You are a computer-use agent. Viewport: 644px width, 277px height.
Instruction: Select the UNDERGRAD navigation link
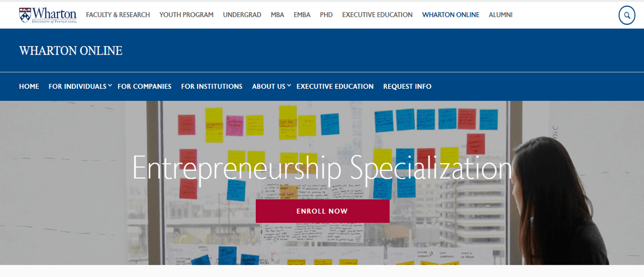click(x=242, y=15)
